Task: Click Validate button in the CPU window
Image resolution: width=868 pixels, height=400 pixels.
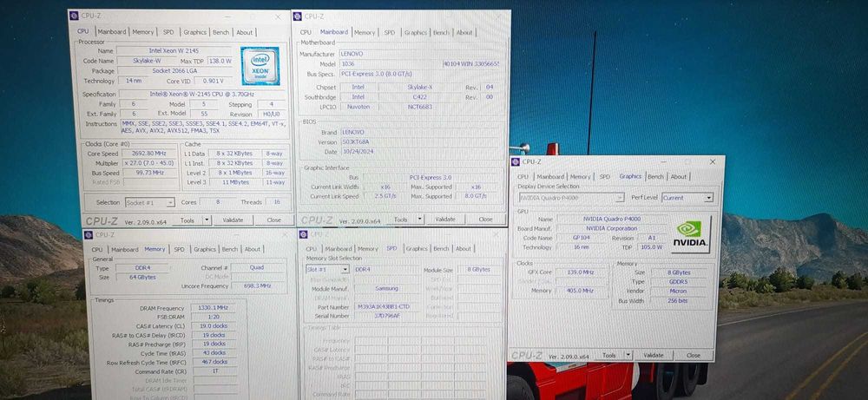Action: pyautogui.click(x=233, y=220)
